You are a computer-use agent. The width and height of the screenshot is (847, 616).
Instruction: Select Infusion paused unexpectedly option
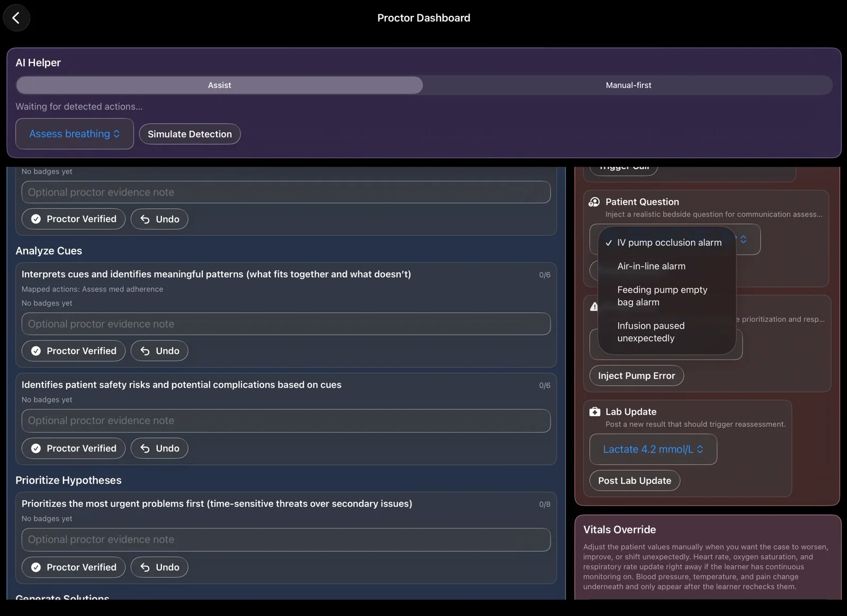coord(667,332)
